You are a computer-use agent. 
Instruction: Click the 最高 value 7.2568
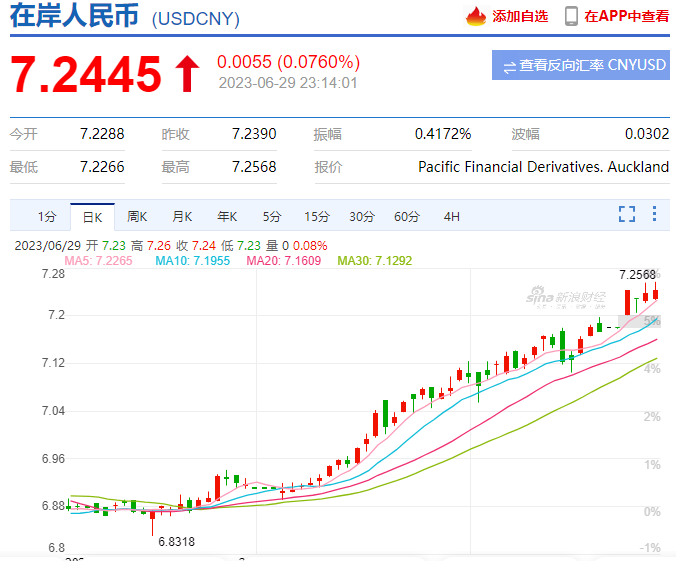point(254,166)
